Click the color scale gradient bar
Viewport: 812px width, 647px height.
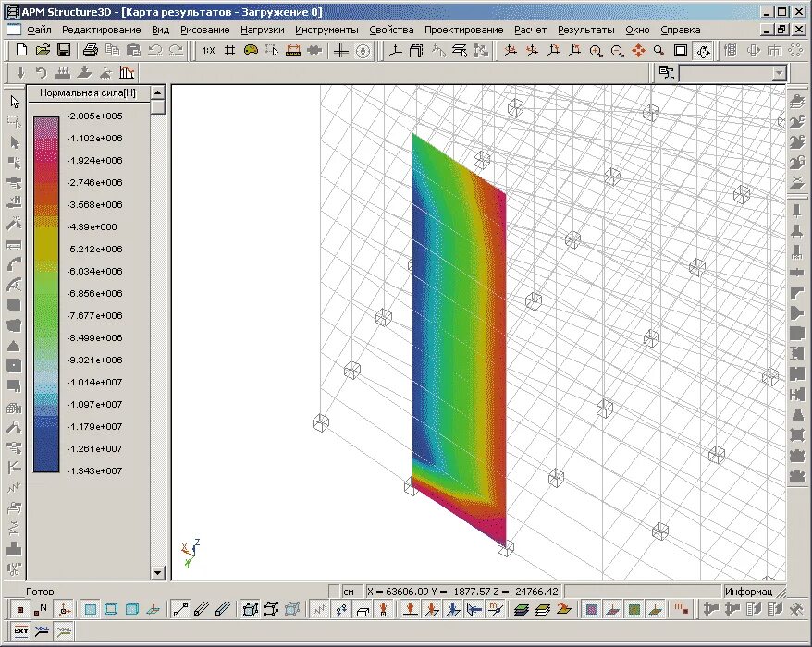[x=46, y=294]
